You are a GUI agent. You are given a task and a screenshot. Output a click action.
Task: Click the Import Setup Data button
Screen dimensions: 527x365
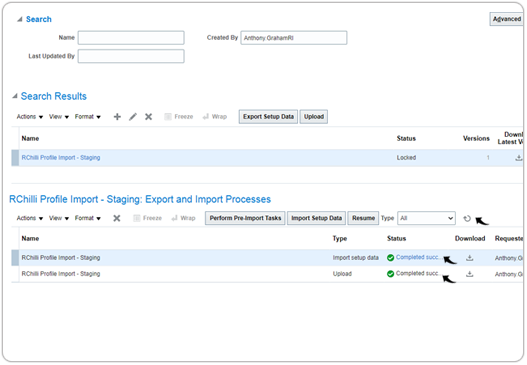point(316,218)
